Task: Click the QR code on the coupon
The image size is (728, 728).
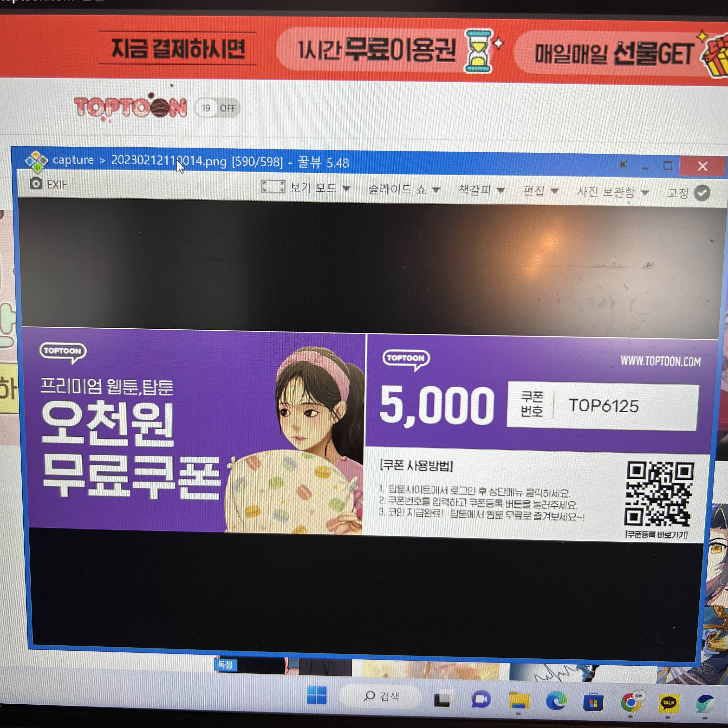Action: tap(659, 494)
